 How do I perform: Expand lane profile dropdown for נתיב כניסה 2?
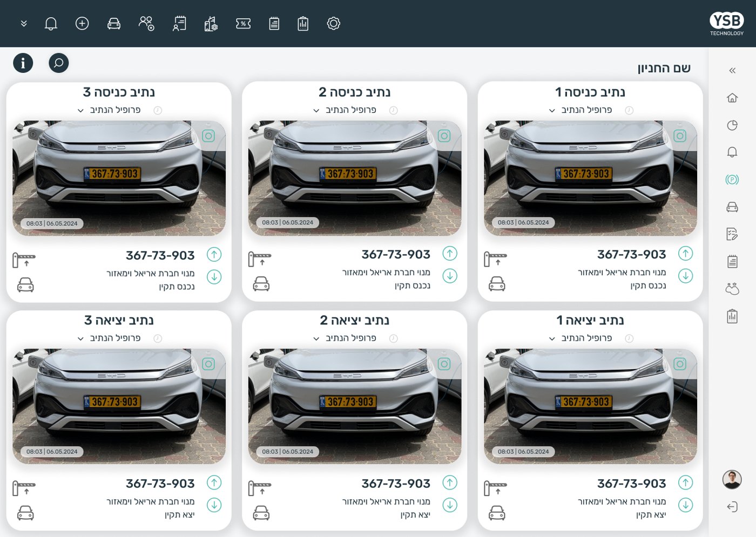(x=316, y=111)
